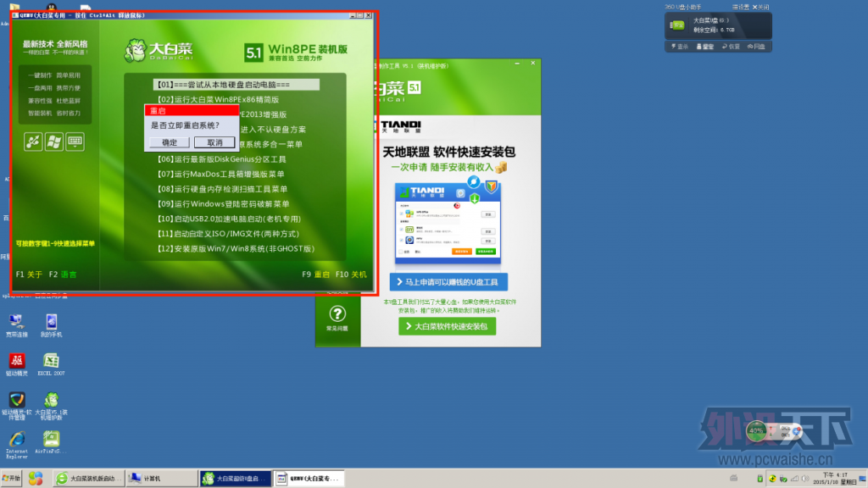Open 设置 in the 360 U盘小助手 widget
This screenshot has width=868, height=488.
click(740, 7)
